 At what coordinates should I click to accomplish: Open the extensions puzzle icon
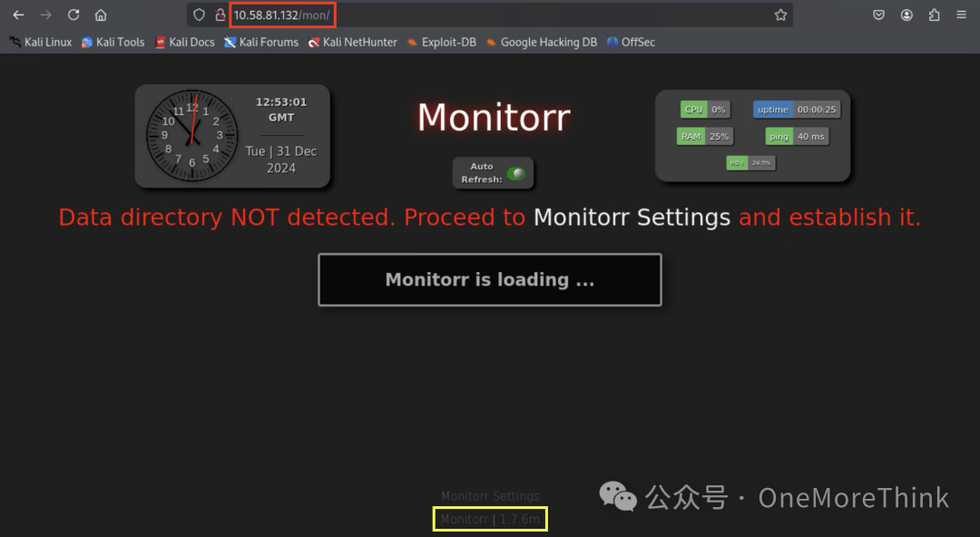(934, 15)
